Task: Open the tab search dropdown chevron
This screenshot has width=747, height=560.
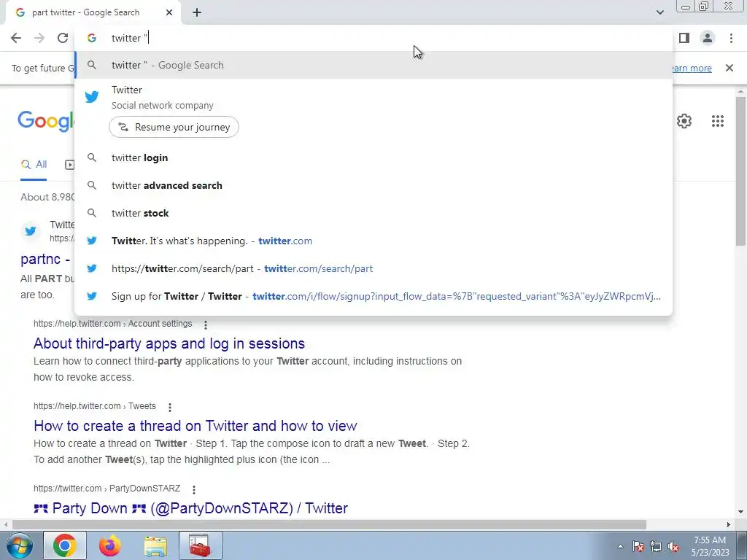Action: [659, 12]
